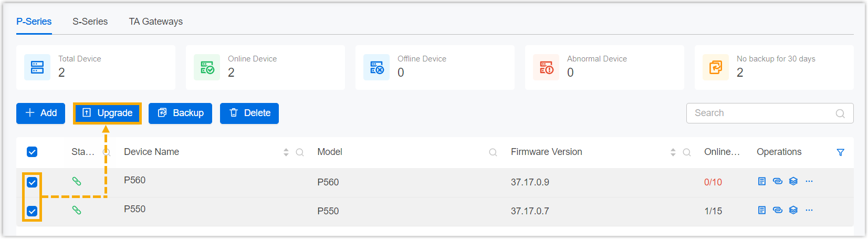Viewport: 868px width, 239px height.
Task: Click the link icon in P560 row
Action: click(778, 181)
